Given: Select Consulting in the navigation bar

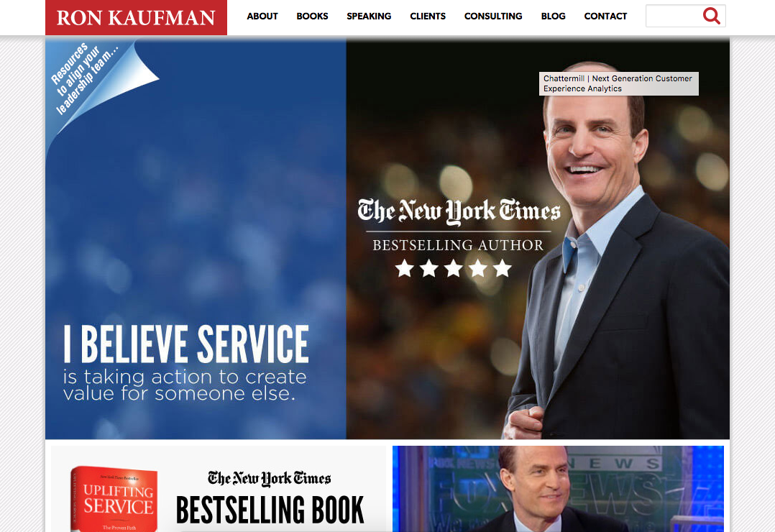Looking at the screenshot, I should (x=493, y=17).
